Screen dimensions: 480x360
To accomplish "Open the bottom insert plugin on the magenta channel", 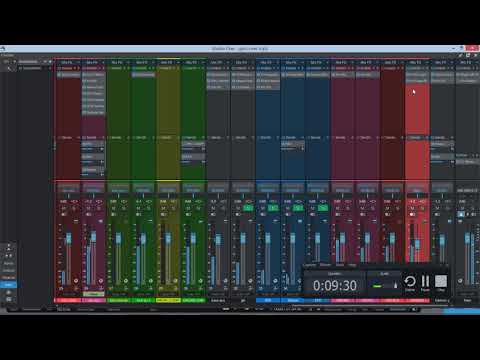I will click(x=94, y=113).
